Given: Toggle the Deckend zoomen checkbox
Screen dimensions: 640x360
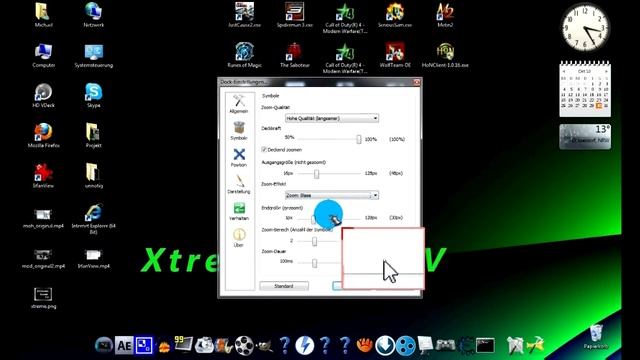Looking at the screenshot, I should [264, 150].
